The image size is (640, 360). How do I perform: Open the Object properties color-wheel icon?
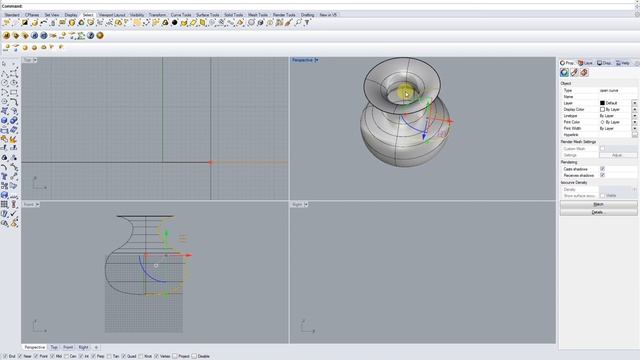[564, 72]
